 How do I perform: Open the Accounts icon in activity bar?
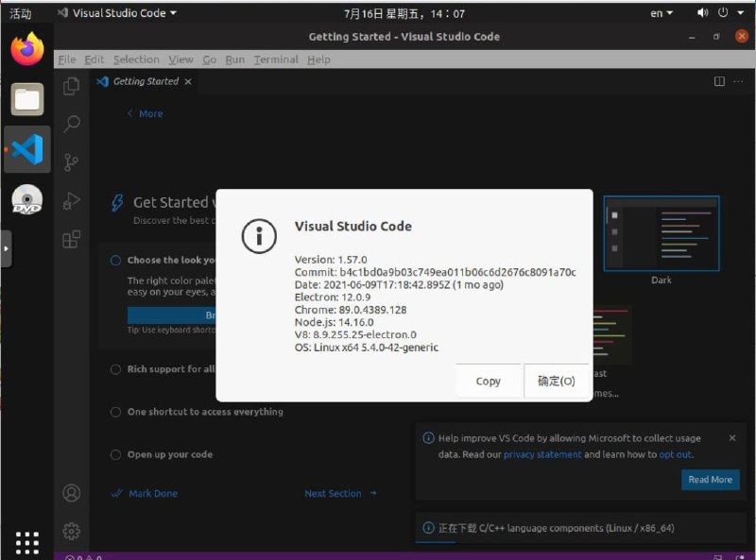click(x=71, y=493)
